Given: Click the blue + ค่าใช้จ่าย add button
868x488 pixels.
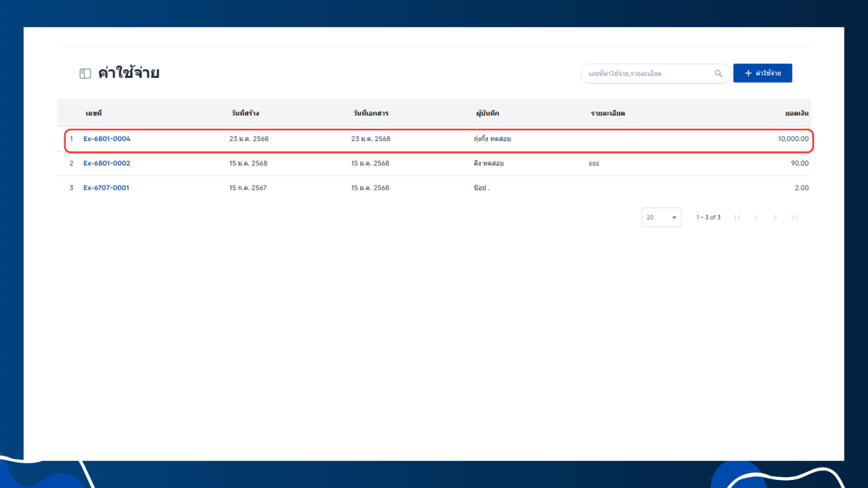Looking at the screenshot, I should point(763,73).
